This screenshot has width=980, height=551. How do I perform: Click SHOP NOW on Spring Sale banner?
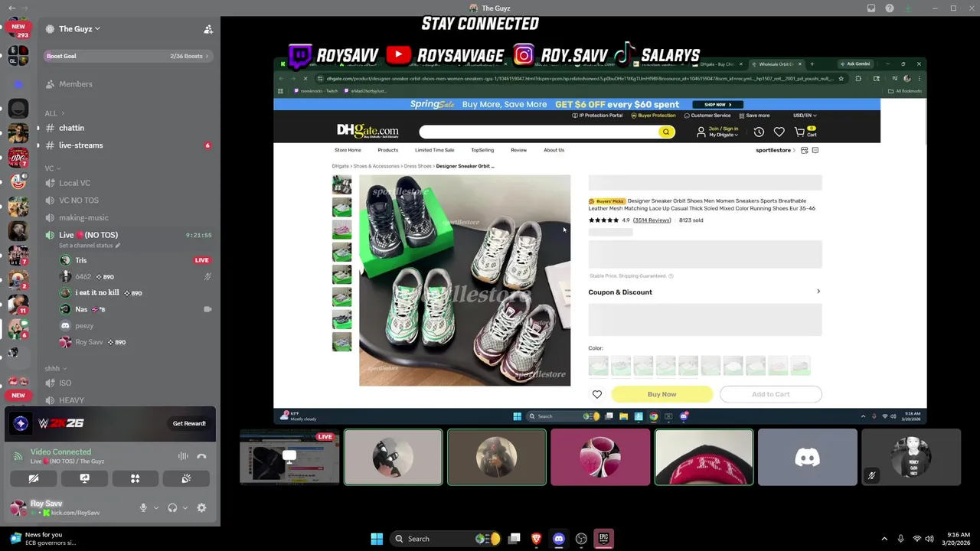tap(718, 104)
